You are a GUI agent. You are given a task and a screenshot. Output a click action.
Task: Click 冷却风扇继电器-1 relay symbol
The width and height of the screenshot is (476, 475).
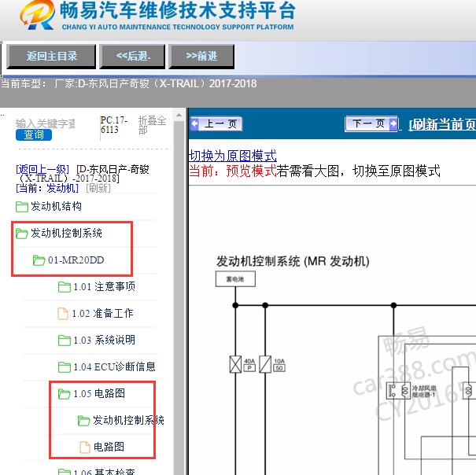coord(398,391)
